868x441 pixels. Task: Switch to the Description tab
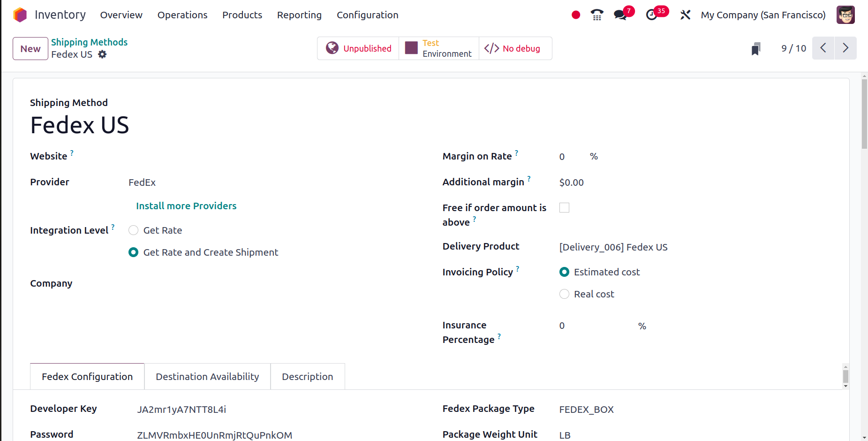click(308, 377)
